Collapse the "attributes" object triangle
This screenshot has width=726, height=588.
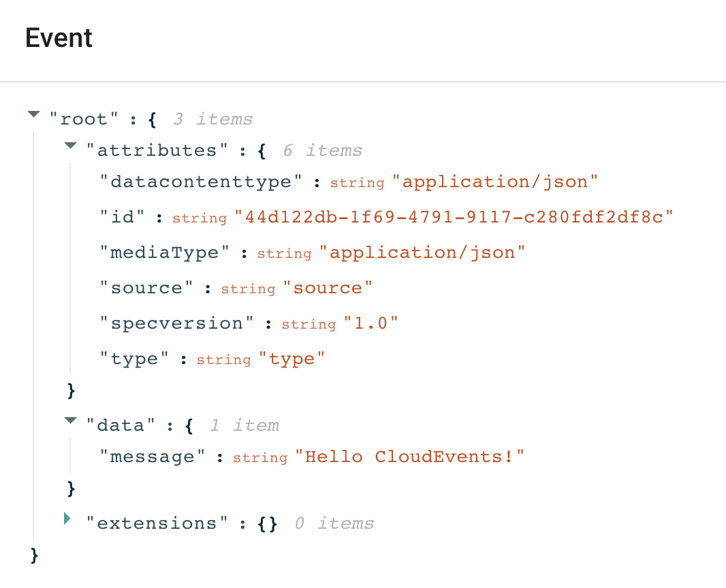pyautogui.click(x=70, y=146)
